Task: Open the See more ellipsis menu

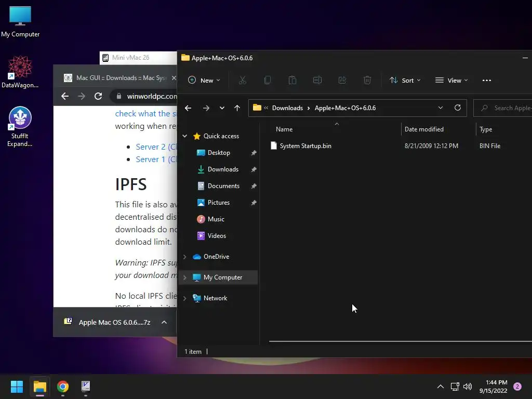Action: point(486,81)
